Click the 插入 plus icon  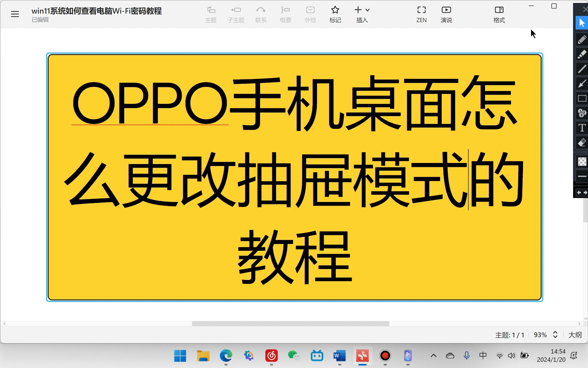[x=358, y=10]
